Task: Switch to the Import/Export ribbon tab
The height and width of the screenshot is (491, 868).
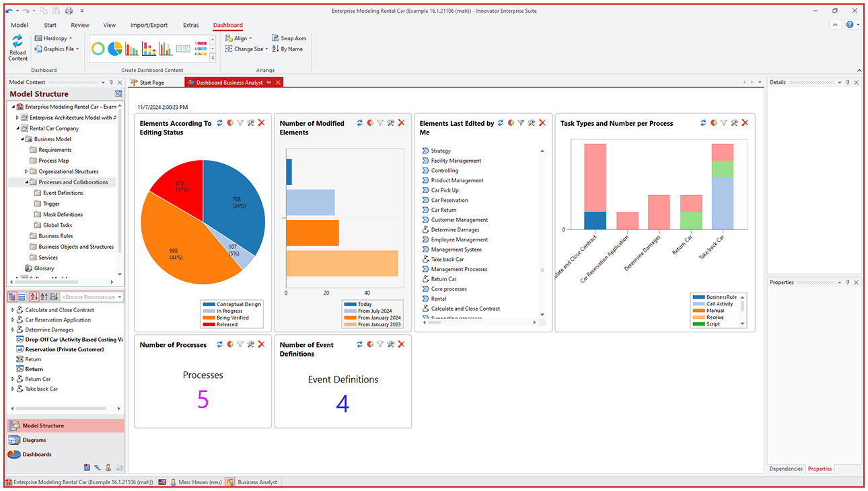Action: pos(149,25)
